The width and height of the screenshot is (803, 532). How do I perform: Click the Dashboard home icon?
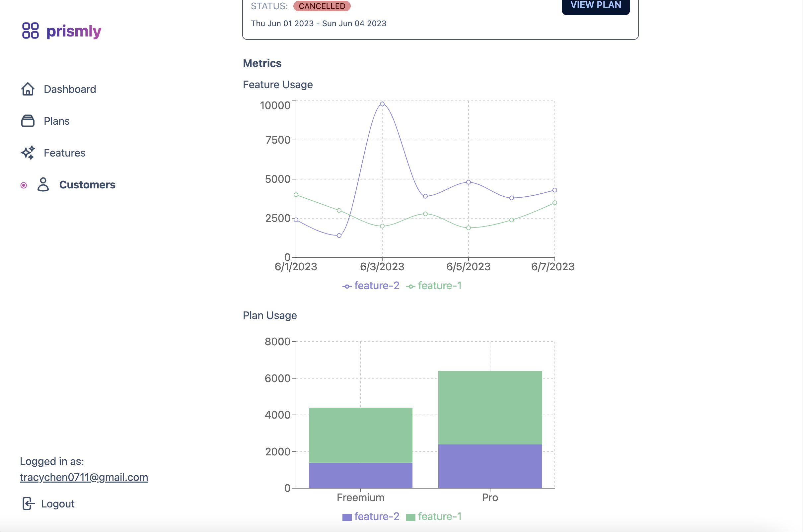click(x=28, y=89)
